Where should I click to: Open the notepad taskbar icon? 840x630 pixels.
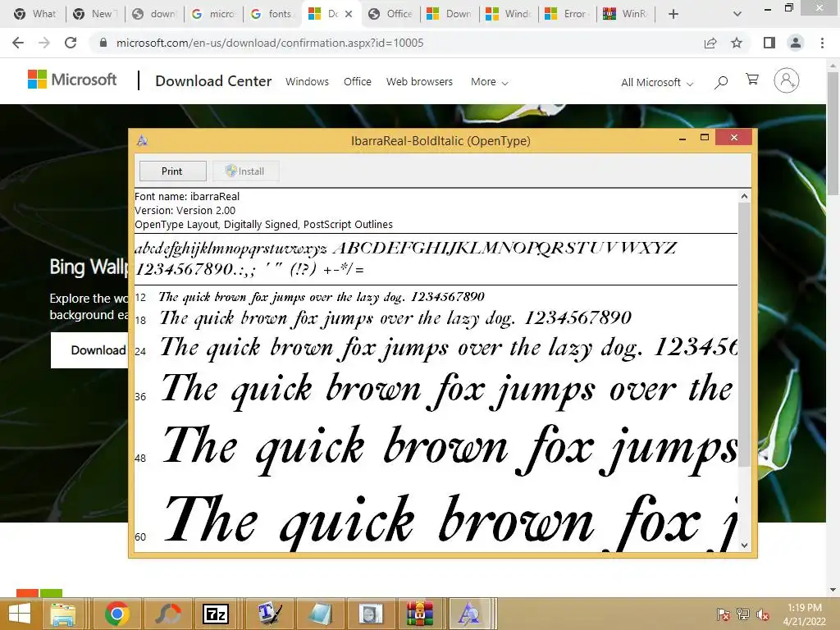click(319, 614)
